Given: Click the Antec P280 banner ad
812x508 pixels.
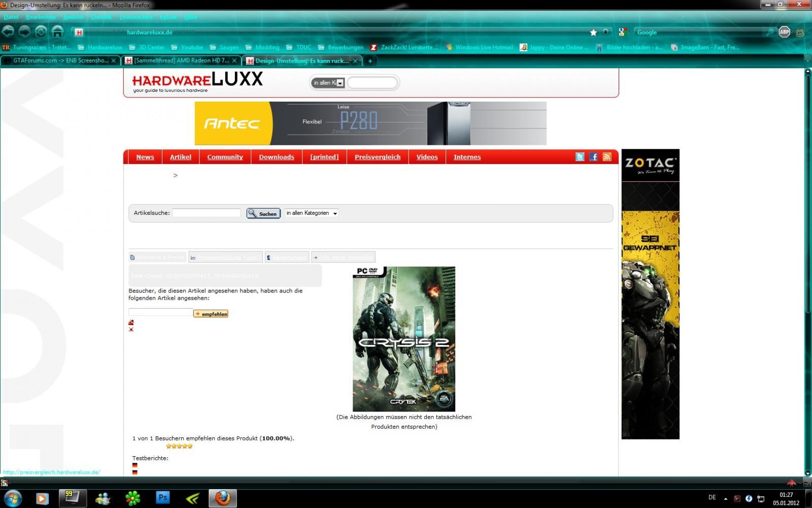Looking at the screenshot, I should pyautogui.click(x=370, y=123).
